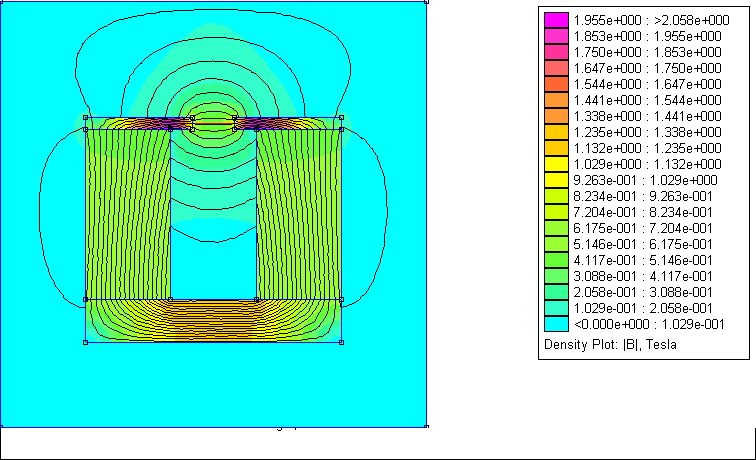
Task: Click the swatch beside 8.234e-001 : 9.263e-001
Action: click(556, 196)
